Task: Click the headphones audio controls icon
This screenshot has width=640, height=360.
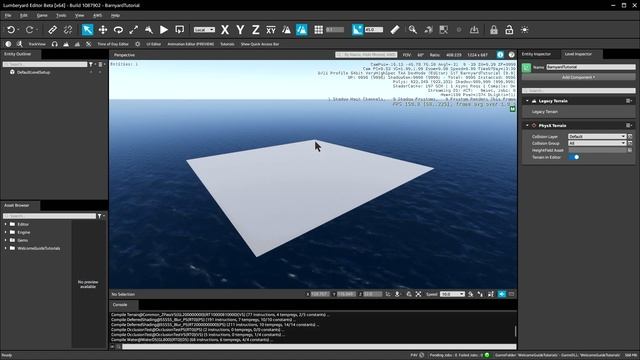Action: (55, 44)
